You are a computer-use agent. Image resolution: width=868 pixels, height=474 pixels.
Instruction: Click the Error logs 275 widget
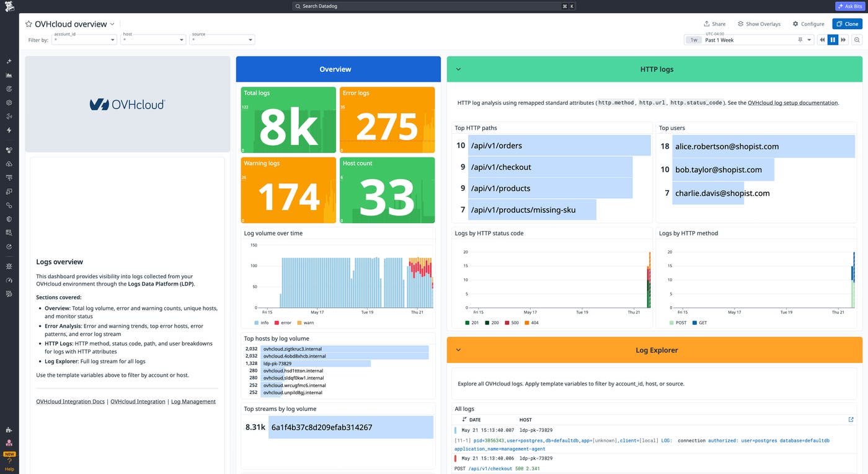click(x=387, y=120)
